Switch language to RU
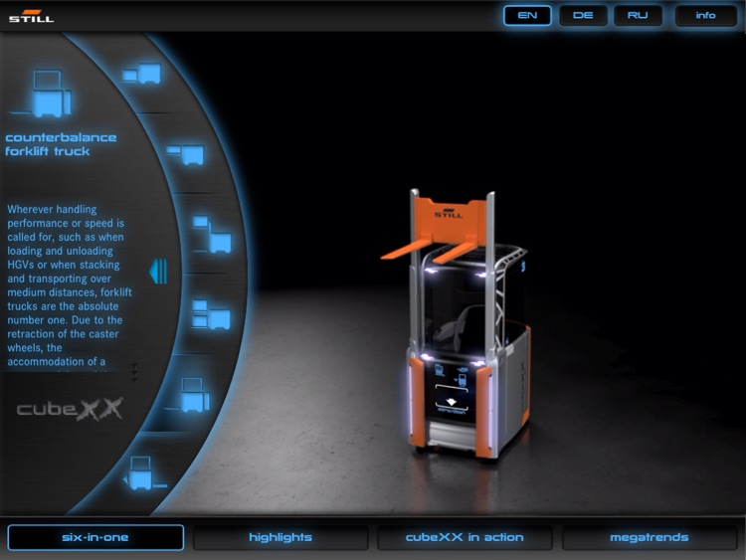The image size is (746, 560). coord(638,15)
